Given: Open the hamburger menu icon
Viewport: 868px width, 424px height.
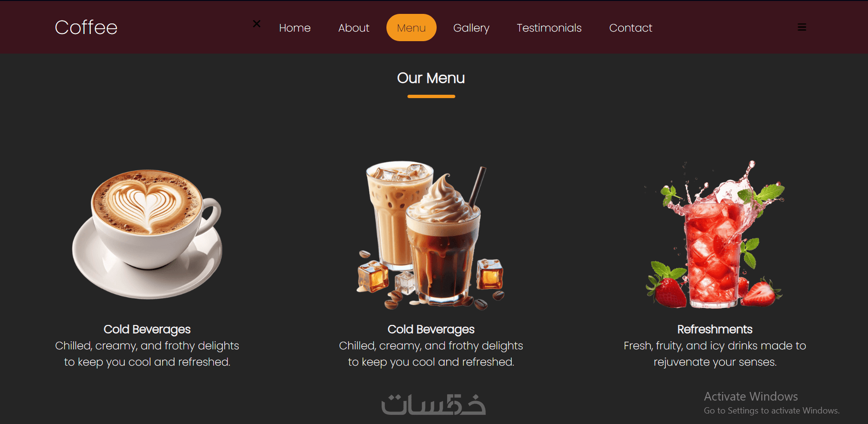Looking at the screenshot, I should 802,27.
